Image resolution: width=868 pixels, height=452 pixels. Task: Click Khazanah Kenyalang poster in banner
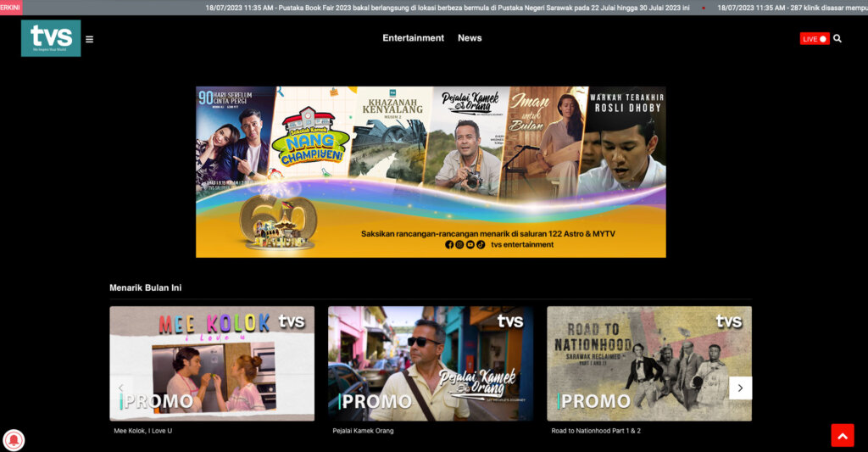[x=392, y=133]
